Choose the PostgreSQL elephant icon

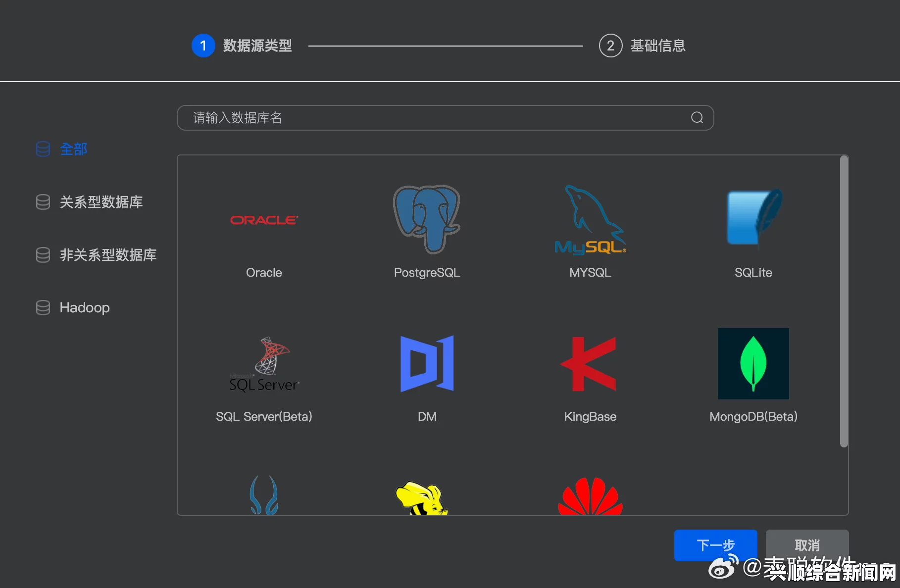pyautogui.click(x=427, y=219)
